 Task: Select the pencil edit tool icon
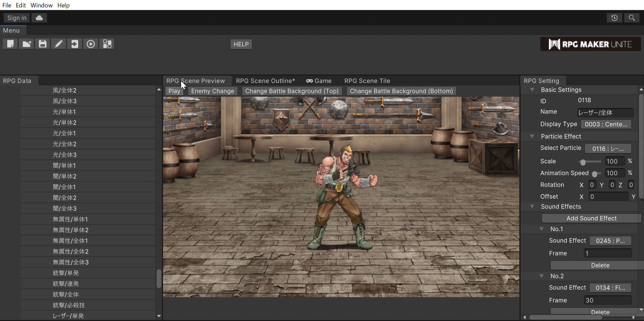coord(59,44)
